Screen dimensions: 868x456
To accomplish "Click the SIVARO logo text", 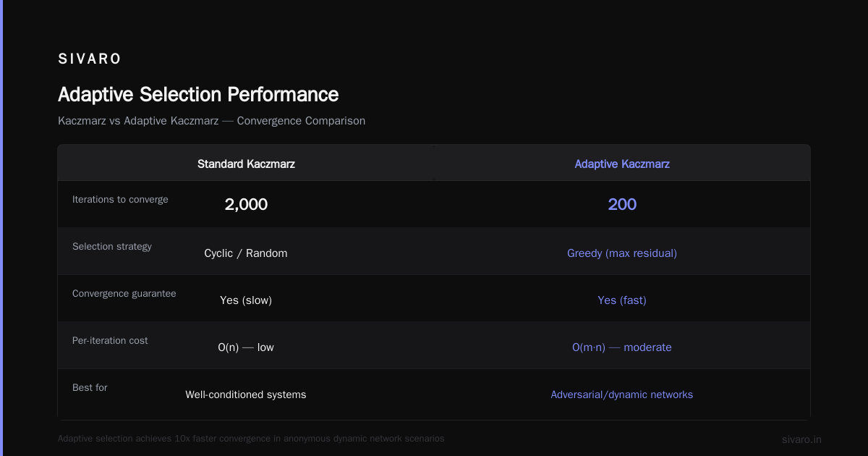I will pos(90,59).
